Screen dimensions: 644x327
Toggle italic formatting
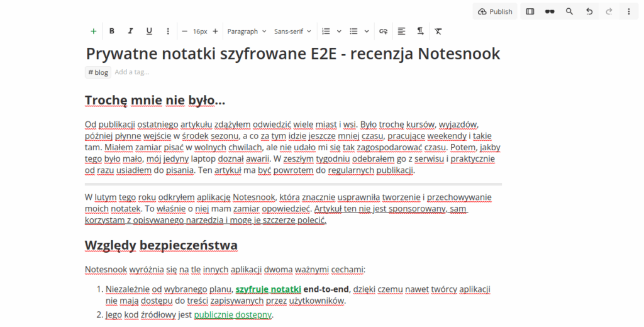click(131, 31)
